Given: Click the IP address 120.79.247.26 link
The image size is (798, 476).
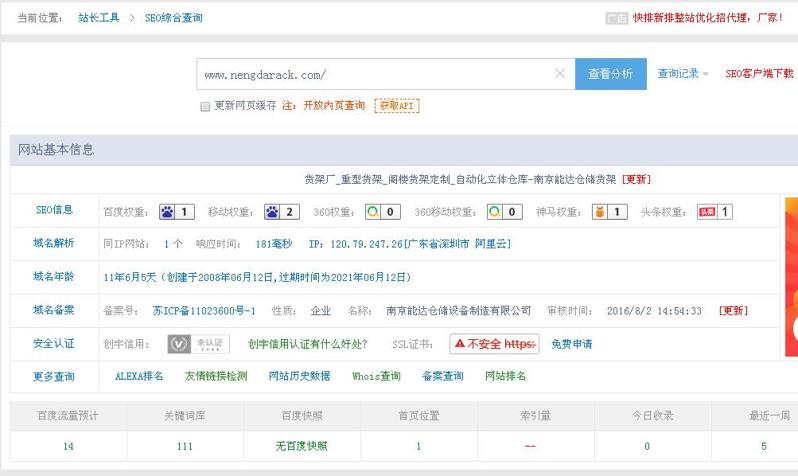Looking at the screenshot, I should click(410, 244).
